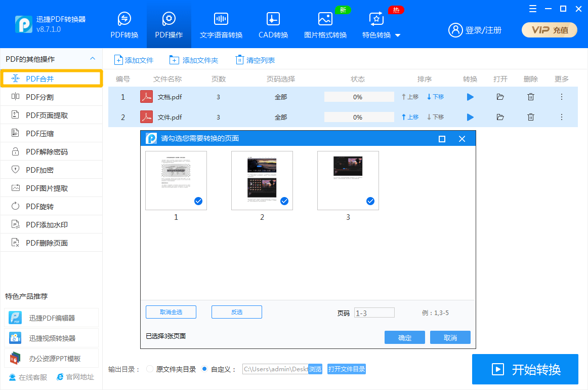Confirm page selection with 确定
The image size is (588, 390).
pos(404,337)
